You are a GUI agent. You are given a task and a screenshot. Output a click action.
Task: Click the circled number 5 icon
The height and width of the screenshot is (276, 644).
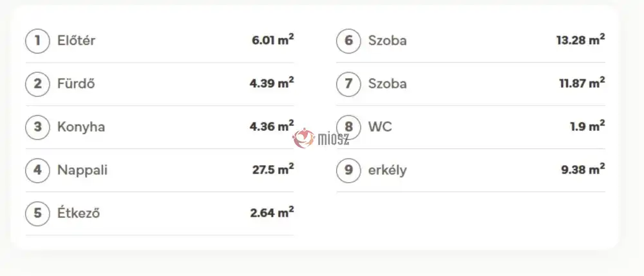pos(37,213)
